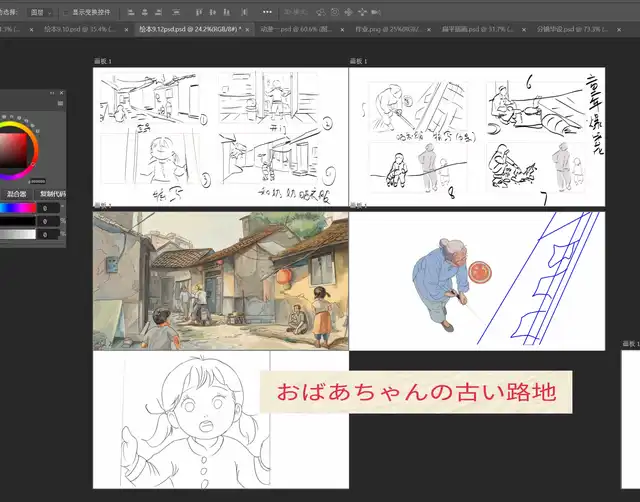The height and width of the screenshot is (502, 640).
Task: Click the rainbow hue slider bar
Action: [x=16, y=209]
